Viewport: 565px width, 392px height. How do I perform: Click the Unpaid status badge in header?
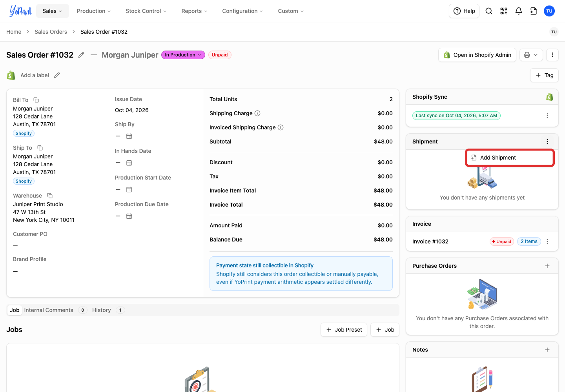pos(220,55)
